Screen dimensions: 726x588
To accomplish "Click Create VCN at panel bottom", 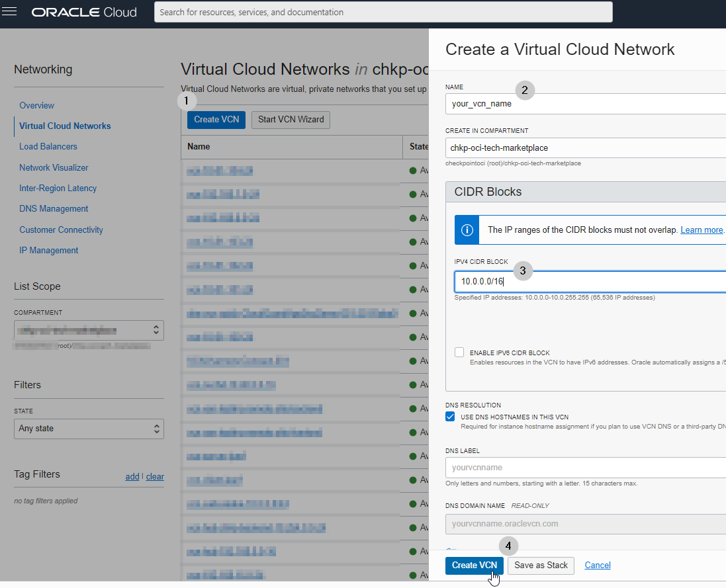I will [x=474, y=566].
